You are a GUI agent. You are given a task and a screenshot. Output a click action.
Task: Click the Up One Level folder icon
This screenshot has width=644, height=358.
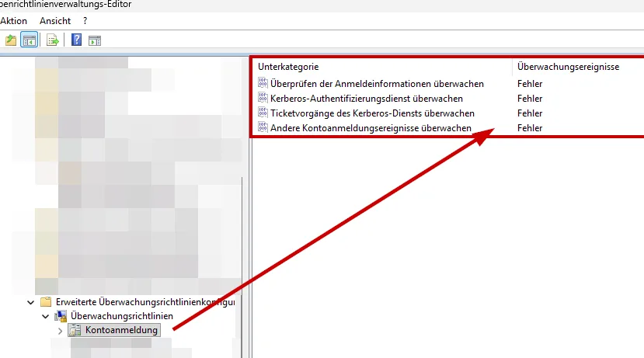coord(10,40)
